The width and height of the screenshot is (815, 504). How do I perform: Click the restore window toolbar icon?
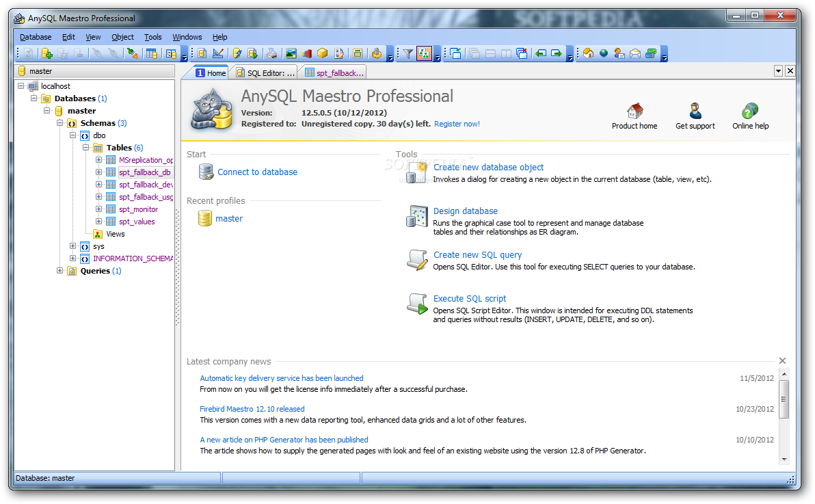coord(456,53)
